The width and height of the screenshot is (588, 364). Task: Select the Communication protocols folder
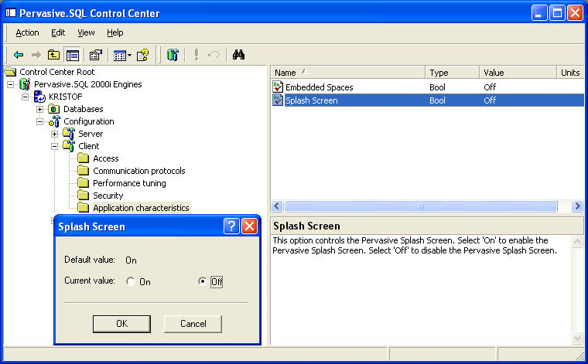point(138,171)
